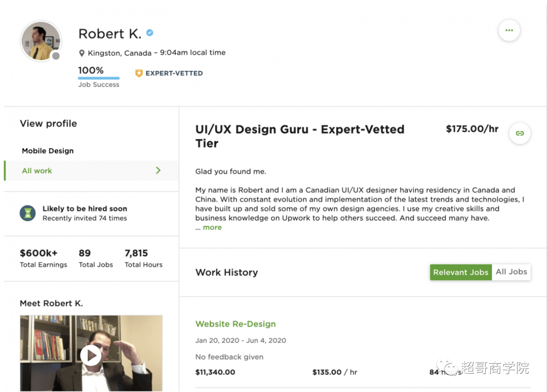This screenshot has height=392, width=547.
Task: Open the Website Re-Design job link
Action: [x=236, y=324]
